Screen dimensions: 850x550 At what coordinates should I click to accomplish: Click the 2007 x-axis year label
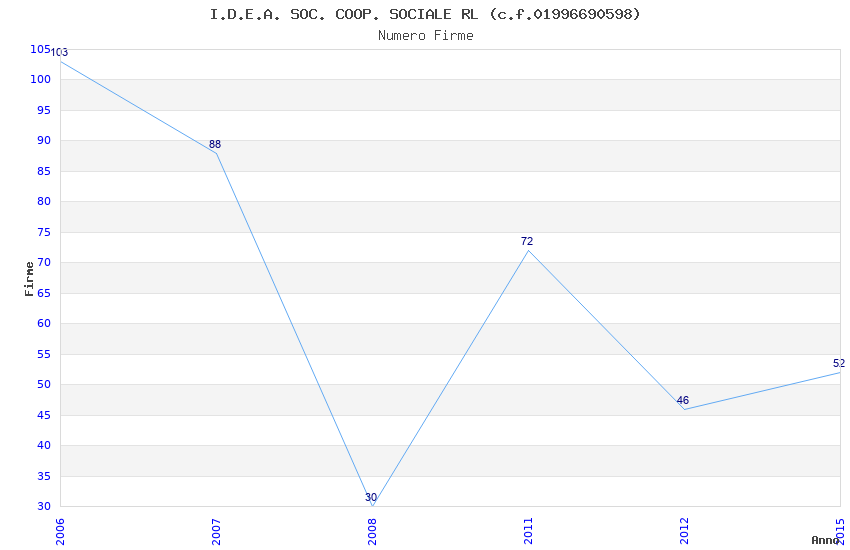click(x=216, y=531)
